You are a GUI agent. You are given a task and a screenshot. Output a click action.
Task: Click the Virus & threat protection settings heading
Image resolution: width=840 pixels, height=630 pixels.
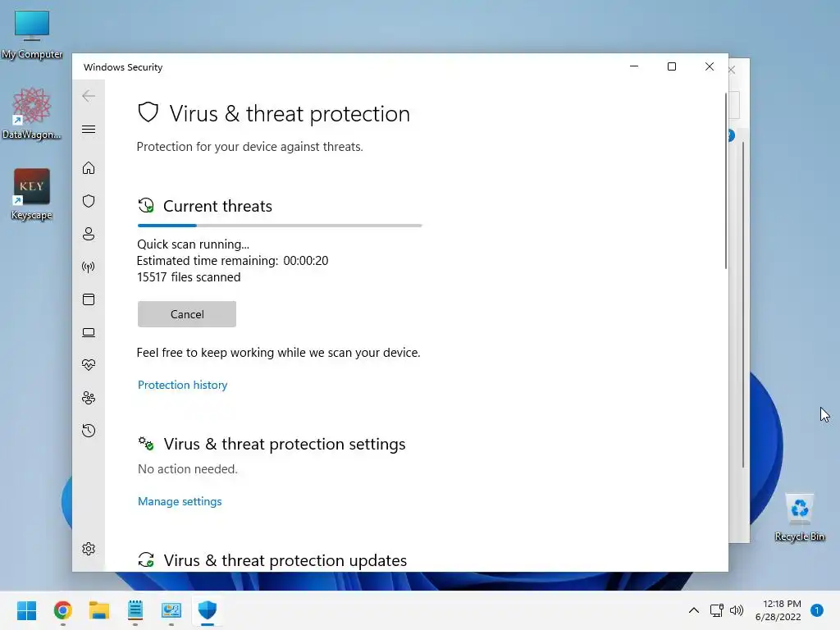coord(285,444)
